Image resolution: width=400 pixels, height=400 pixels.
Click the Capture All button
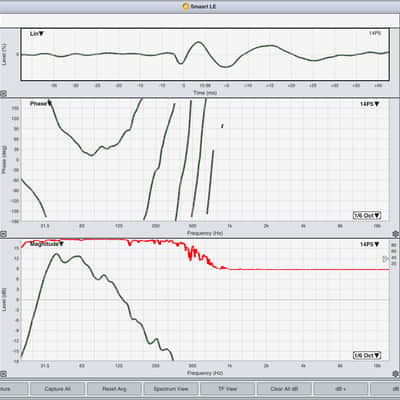(x=57, y=389)
